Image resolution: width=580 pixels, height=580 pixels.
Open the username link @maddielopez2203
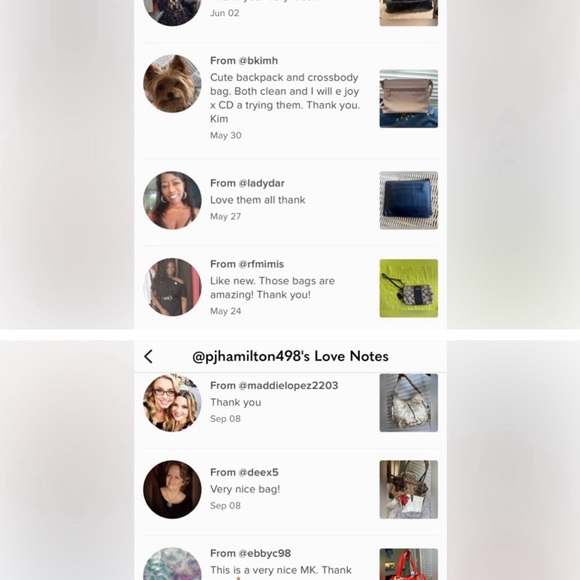(x=289, y=385)
